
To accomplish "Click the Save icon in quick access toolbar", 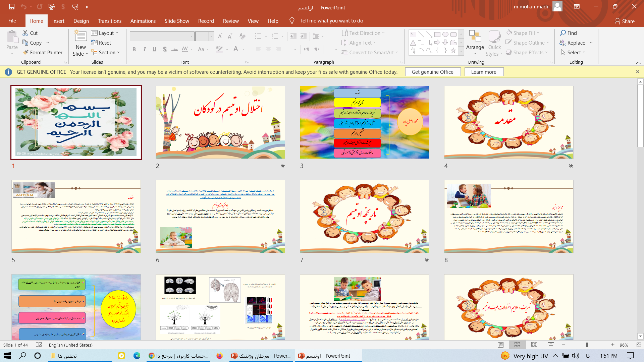I will pyautogui.click(x=12, y=7).
